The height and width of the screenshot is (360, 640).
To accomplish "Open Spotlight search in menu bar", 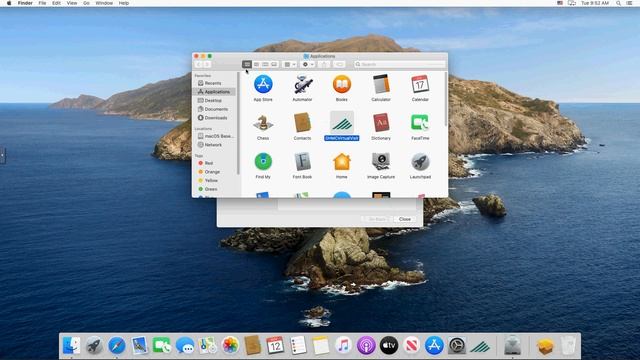I will (x=618, y=3).
